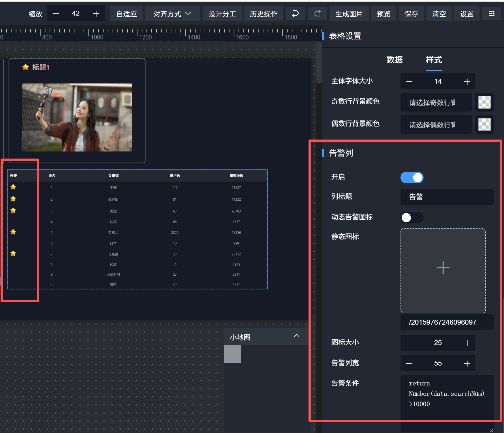The width and height of the screenshot is (504, 433).
Task: Decrease zoom with the minus button
Action: click(x=56, y=14)
